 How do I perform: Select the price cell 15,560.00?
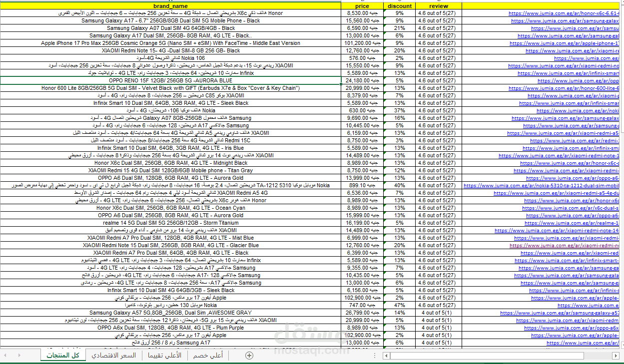pyautogui.click(x=363, y=21)
